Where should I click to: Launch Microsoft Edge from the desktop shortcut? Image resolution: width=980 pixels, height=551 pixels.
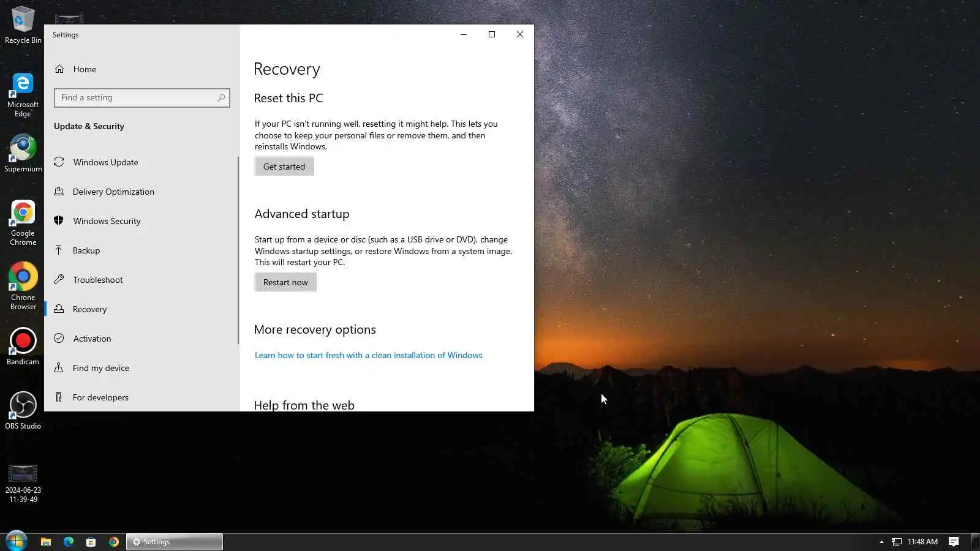pos(23,95)
